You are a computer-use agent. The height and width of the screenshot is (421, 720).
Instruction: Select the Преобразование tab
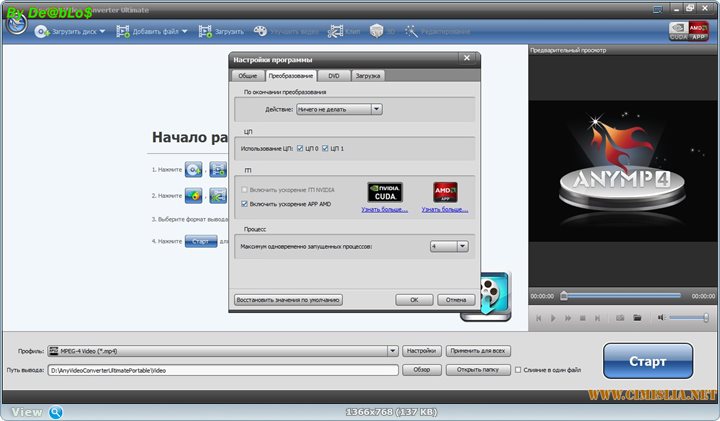pos(291,76)
